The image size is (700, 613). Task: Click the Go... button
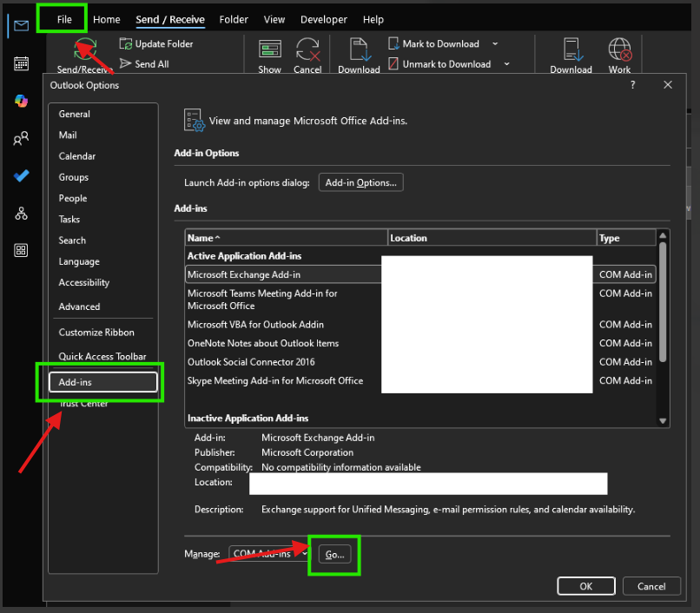coord(335,555)
